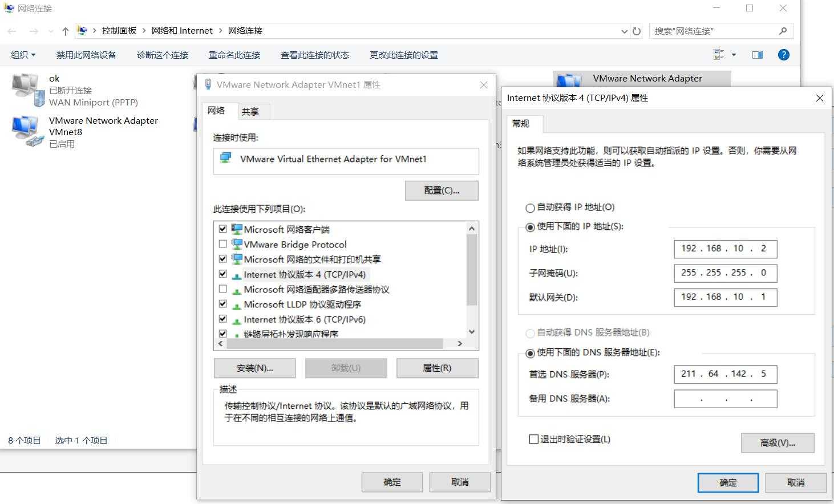Check the VMware Bridge Protocol checkbox
834x504 pixels.
222,244
